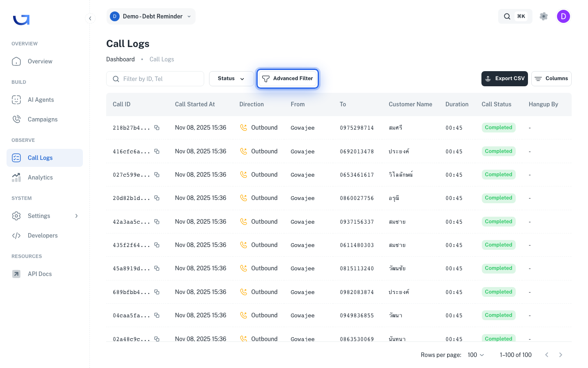Collapse the sidebar with the chevron icon
Viewport: 588px width, 368px height.
[x=90, y=18]
